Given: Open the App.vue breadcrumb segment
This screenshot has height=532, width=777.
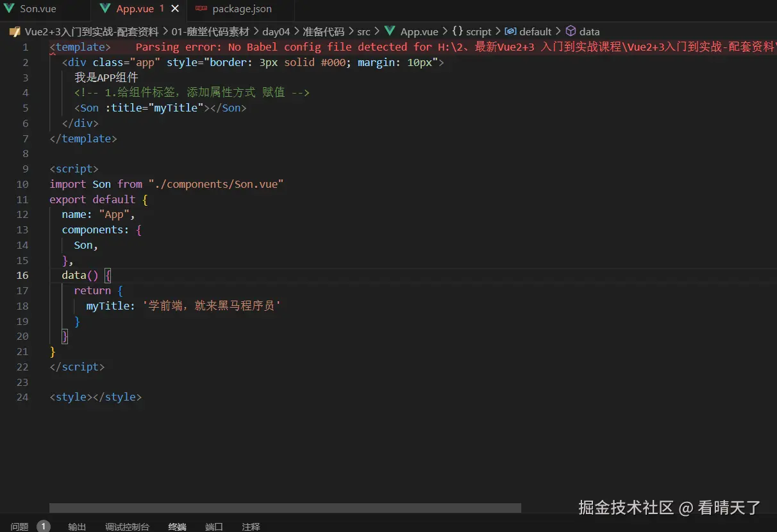Looking at the screenshot, I should pyautogui.click(x=419, y=31).
